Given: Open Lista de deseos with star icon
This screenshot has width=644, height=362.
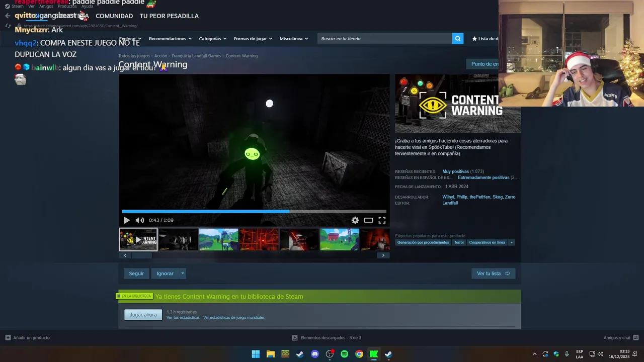Looking at the screenshot, I should click(x=485, y=39).
